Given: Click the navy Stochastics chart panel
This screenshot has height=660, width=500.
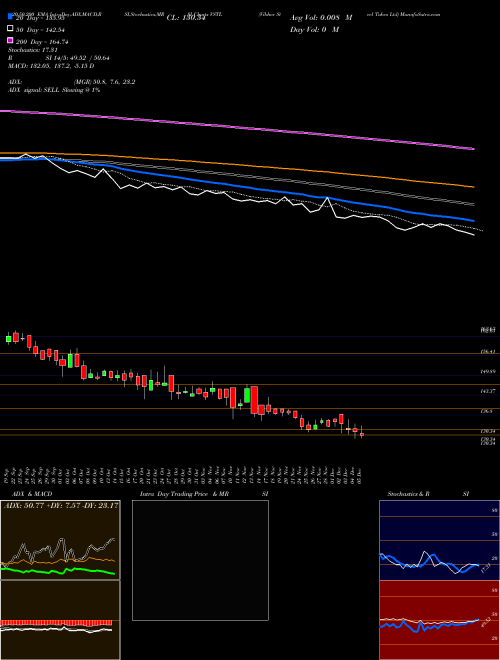Looking at the screenshot, I should click(x=439, y=540).
